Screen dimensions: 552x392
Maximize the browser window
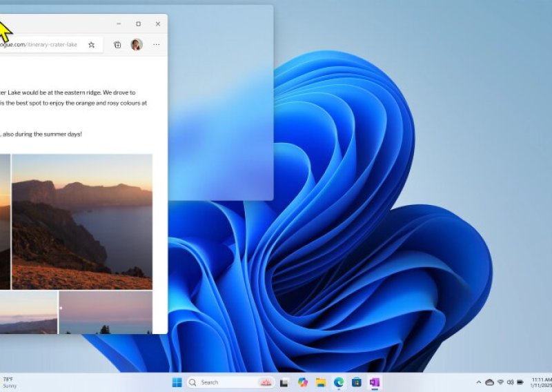click(x=139, y=24)
